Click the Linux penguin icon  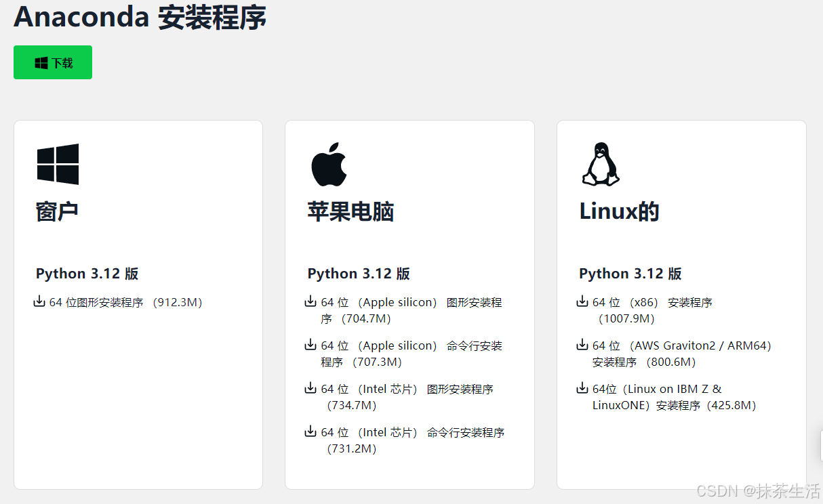[601, 164]
